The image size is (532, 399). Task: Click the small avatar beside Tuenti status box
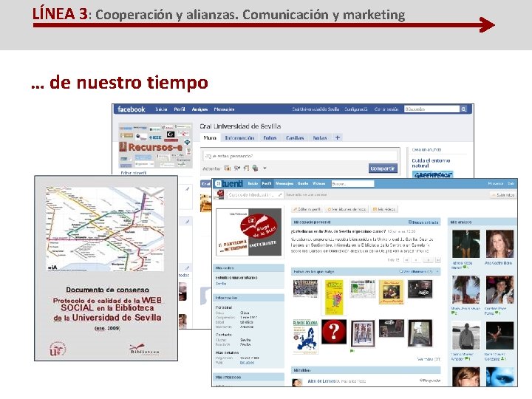click(220, 195)
